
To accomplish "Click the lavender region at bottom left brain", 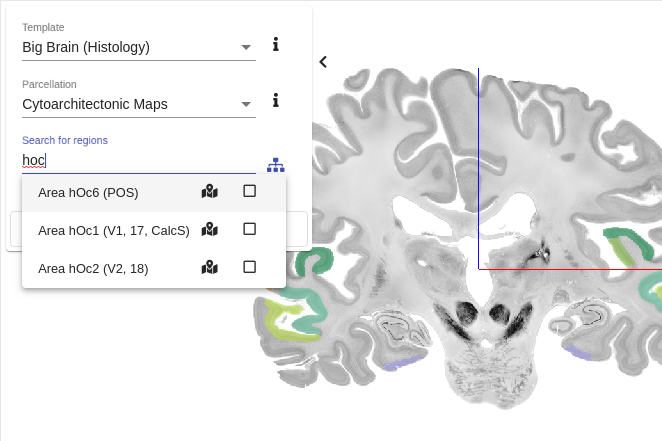I will 402,363.
